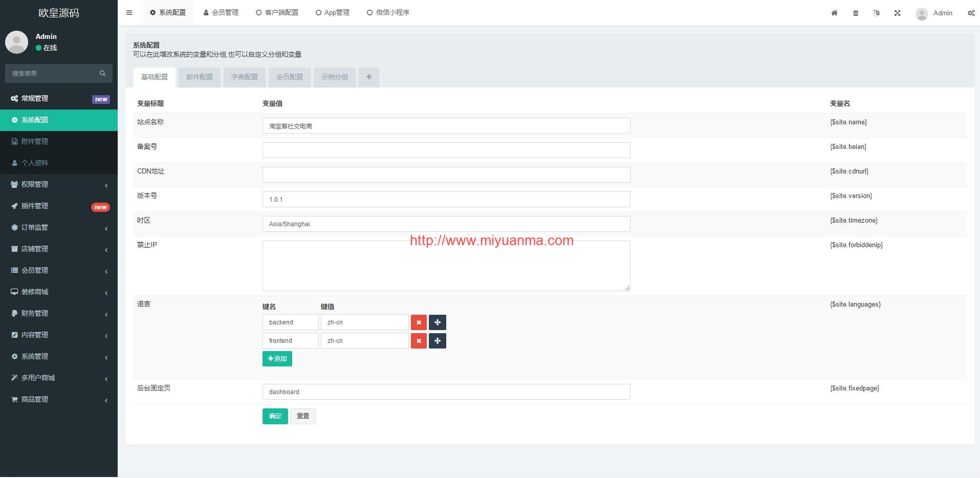Click the sidebar Admin profile picture
This screenshot has height=478, width=980.
coord(16,42)
